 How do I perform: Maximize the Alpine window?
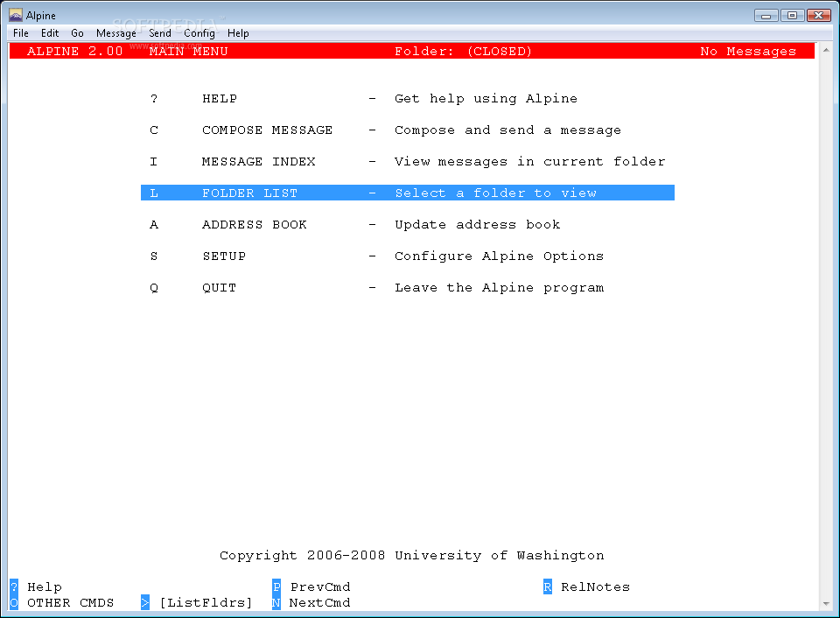tap(793, 16)
